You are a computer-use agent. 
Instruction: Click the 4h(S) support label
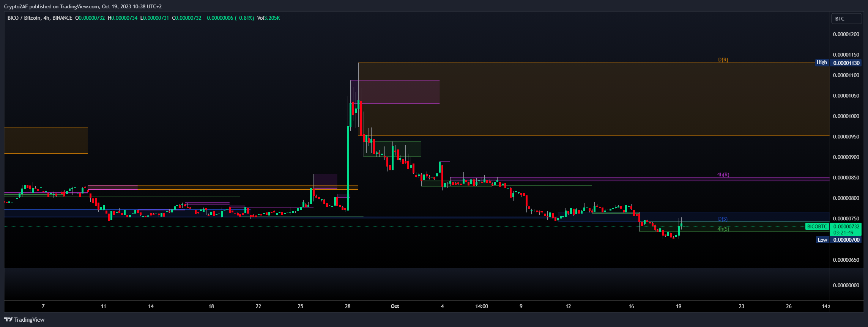tap(723, 229)
